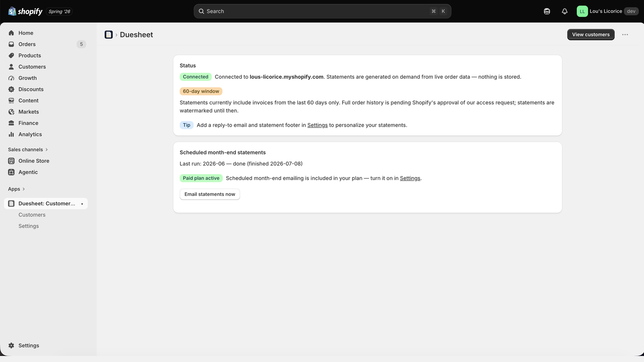This screenshot has height=362, width=644.
Task: Click the Paid plan active badge
Action: 201,178
